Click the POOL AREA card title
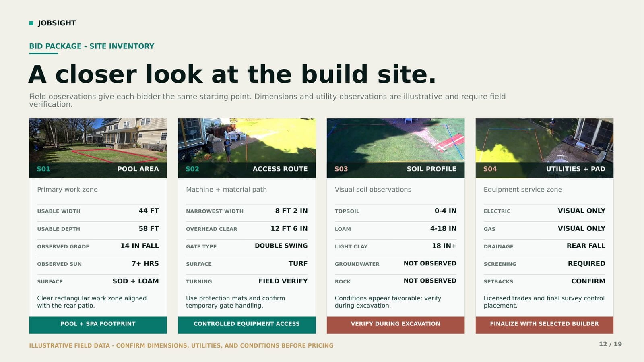The image size is (644, 362). (138, 169)
